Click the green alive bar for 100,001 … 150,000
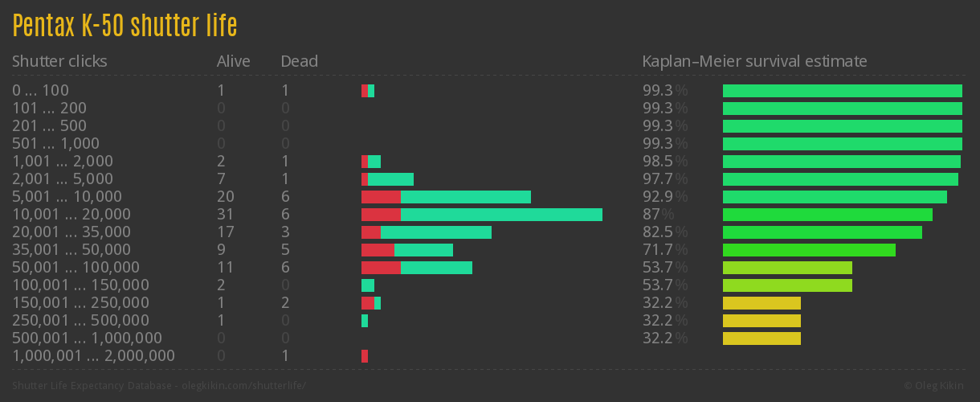This screenshot has height=402, width=980. click(368, 285)
